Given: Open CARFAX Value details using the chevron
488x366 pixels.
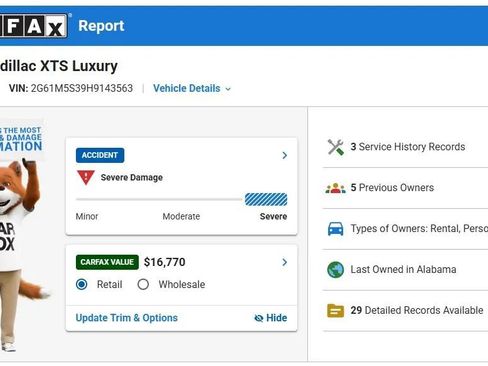Looking at the screenshot, I should (x=284, y=262).
